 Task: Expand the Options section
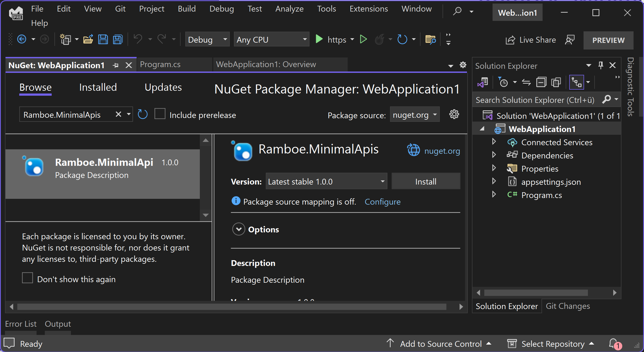click(x=239, y=229)
